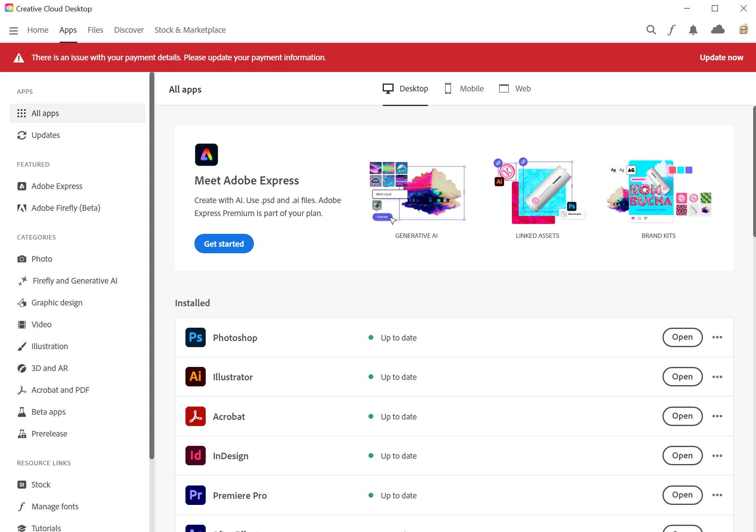756x532 pixels.
Task: Select the Beta apps category
Action: tap(78, 412)
